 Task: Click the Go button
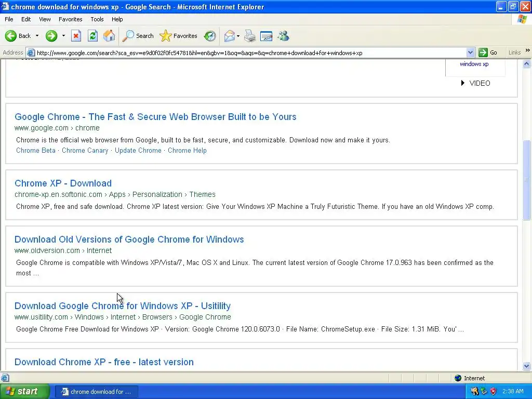pos(488,52)
